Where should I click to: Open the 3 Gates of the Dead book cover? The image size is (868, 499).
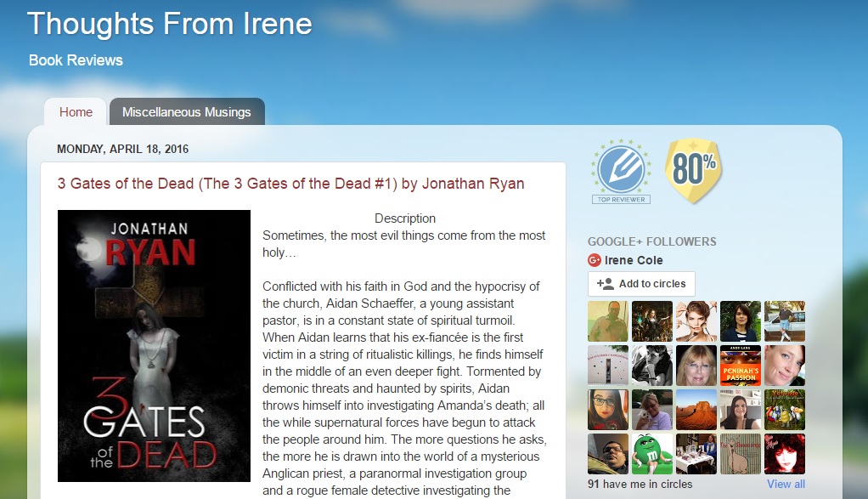coord(154,346)
